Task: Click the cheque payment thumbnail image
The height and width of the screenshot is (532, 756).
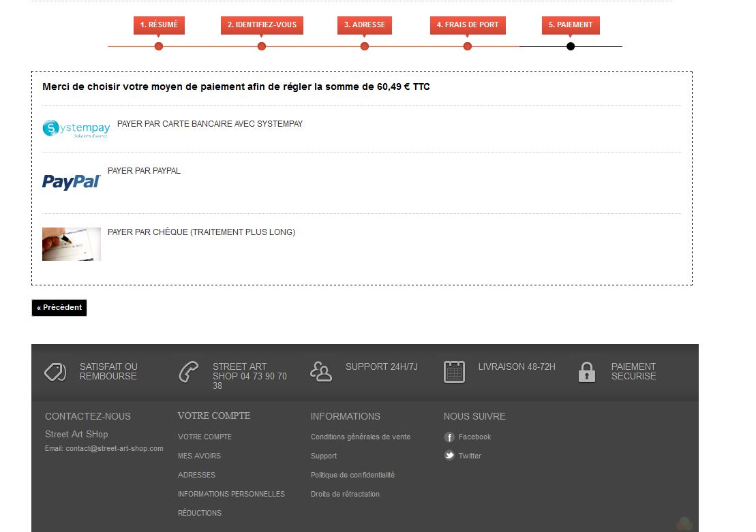Action: coord(72,245)
